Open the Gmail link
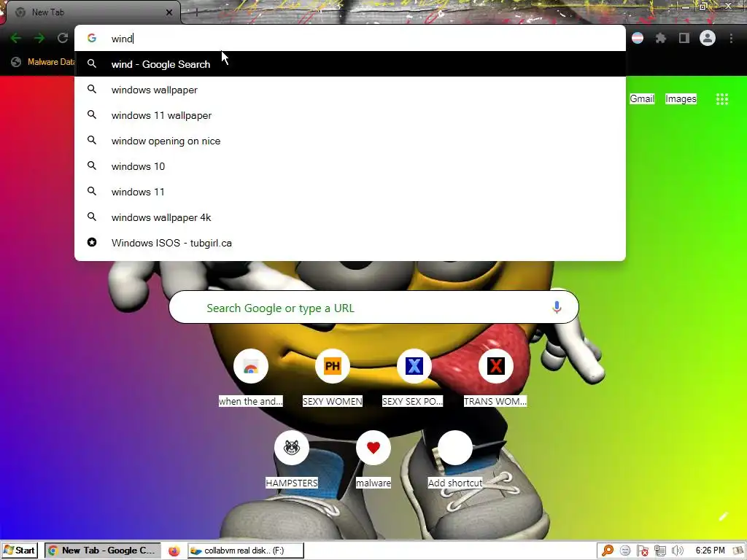The image size is (747, 560). (642, 98)
